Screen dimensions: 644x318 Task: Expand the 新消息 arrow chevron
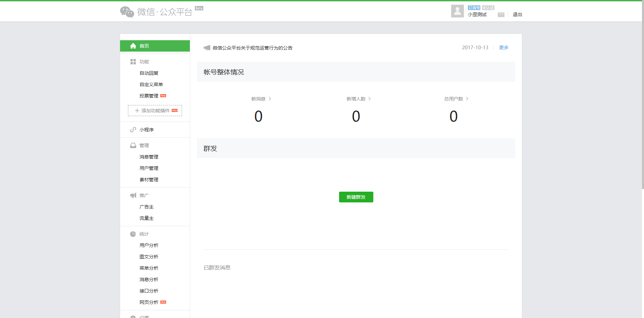[x=270, y=99]
